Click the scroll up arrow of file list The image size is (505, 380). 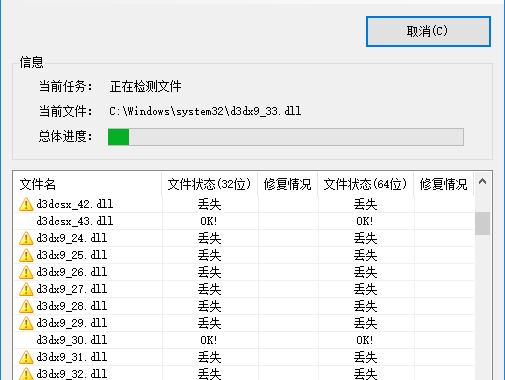[x=482, y=182]
